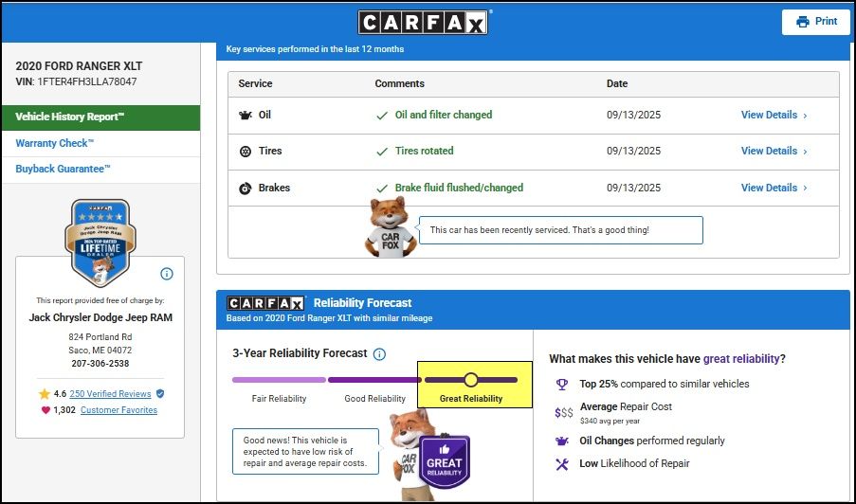Click the oil can service icon
Viewport: 856px width, 504px height.
coord(246,115)
